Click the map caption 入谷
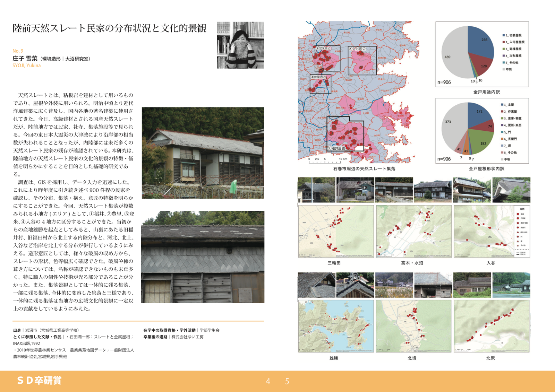The image size is (555, 392). [490, 263]
